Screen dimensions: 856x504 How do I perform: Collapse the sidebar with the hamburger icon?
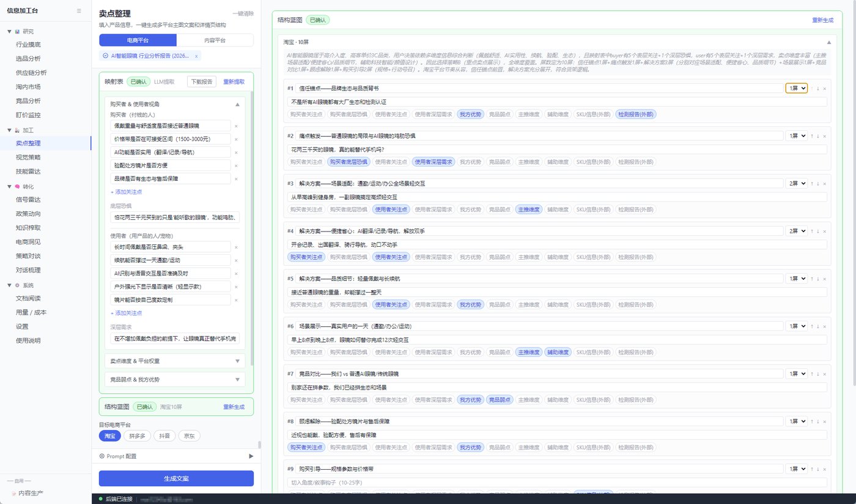pos(78,10)
